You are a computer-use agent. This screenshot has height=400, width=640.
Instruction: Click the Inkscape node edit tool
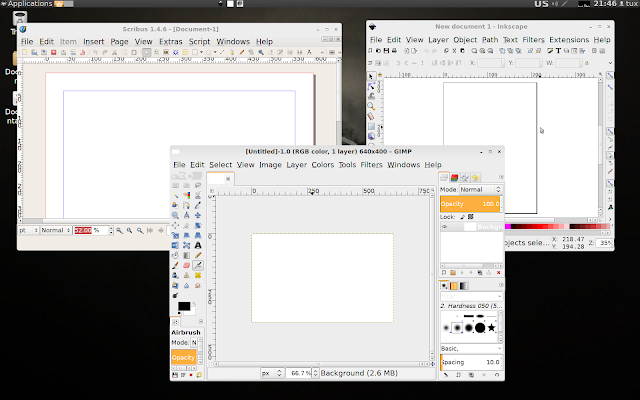371,86
